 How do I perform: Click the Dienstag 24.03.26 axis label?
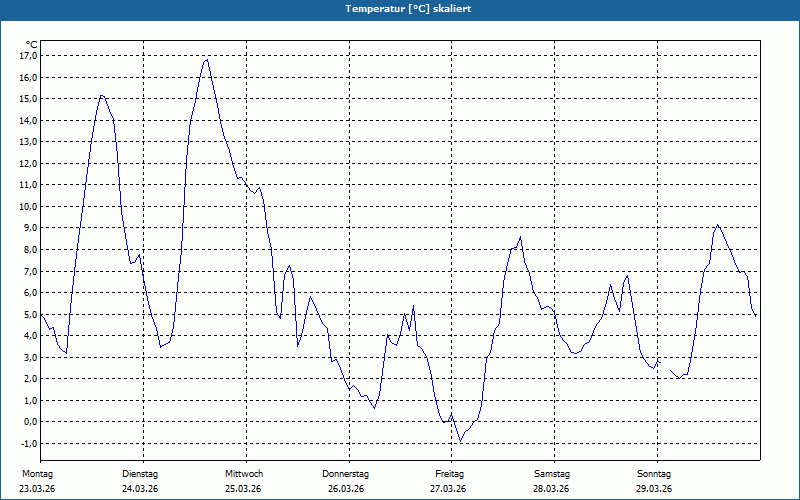click(140, 481)
